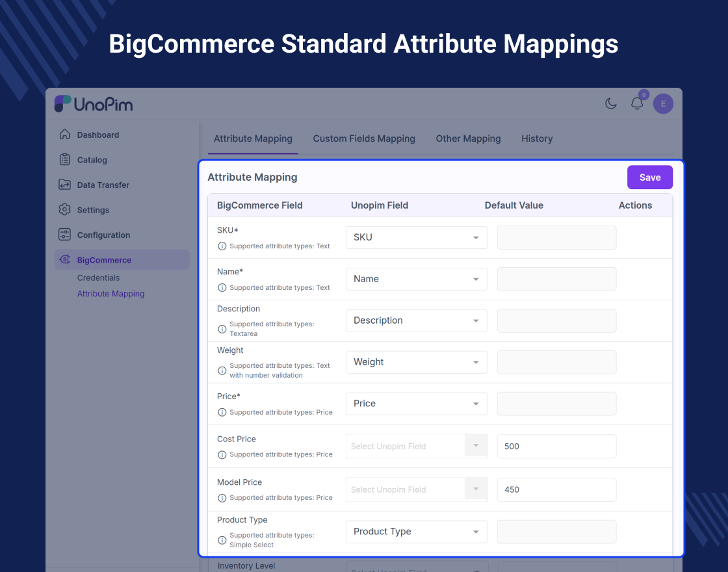The height and width of the screenshot is (572, 728).
Task: Open the Product Type mapping dropdown
Action: pos(416,531)
